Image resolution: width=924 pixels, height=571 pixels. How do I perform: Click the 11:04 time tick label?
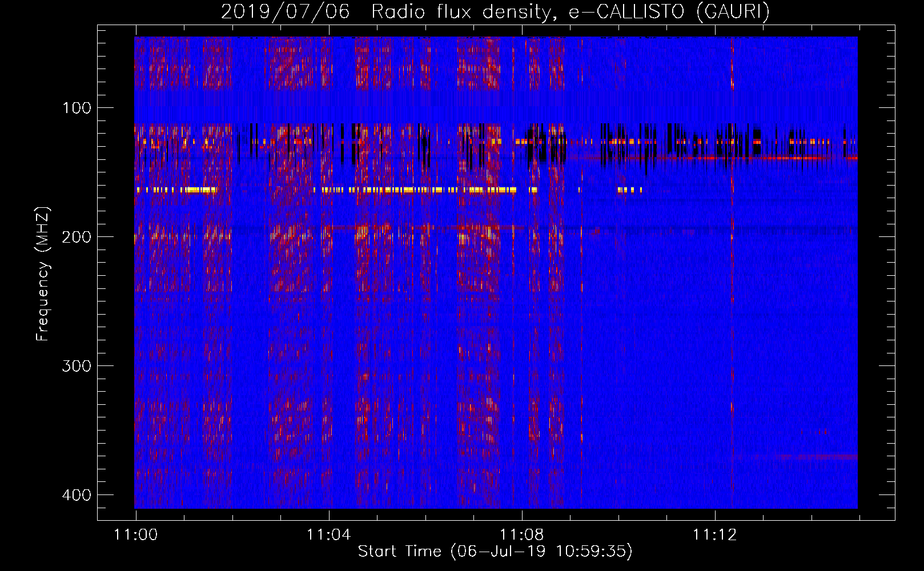point(329,535)
